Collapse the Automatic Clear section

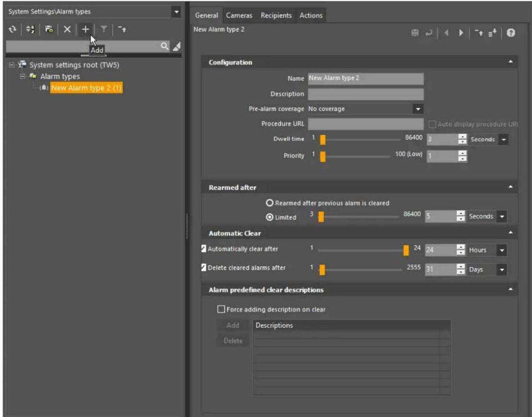[511, 233]
